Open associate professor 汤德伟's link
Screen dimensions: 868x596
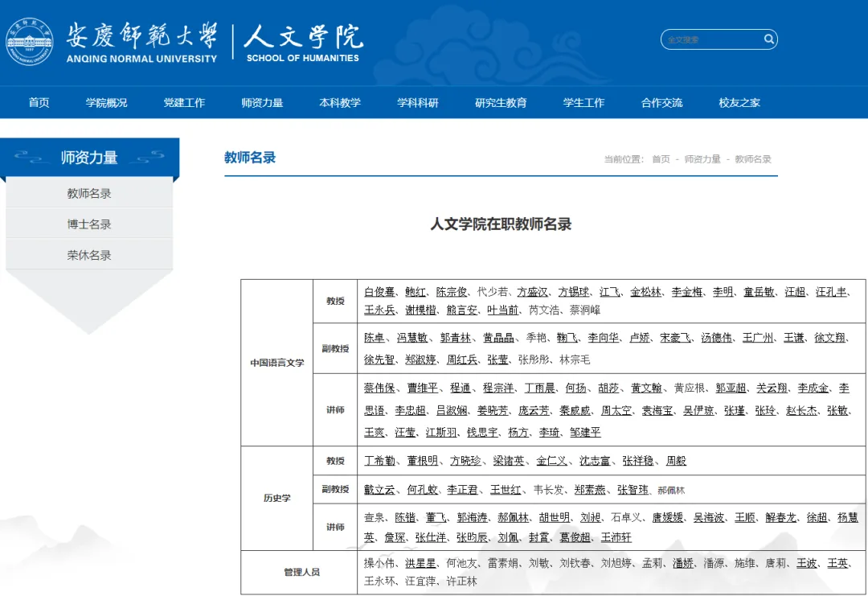716,337
